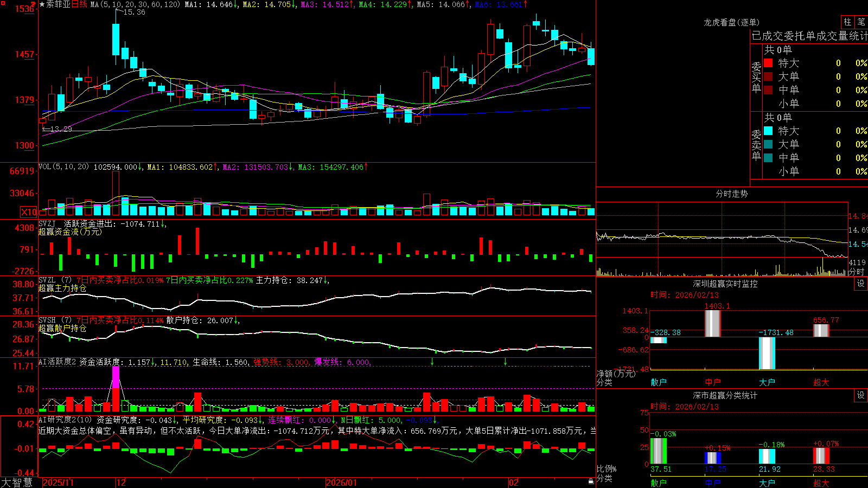Click the AI研究度2(10) indicator label
Screen dimensions: 868x488
[65, 420]
